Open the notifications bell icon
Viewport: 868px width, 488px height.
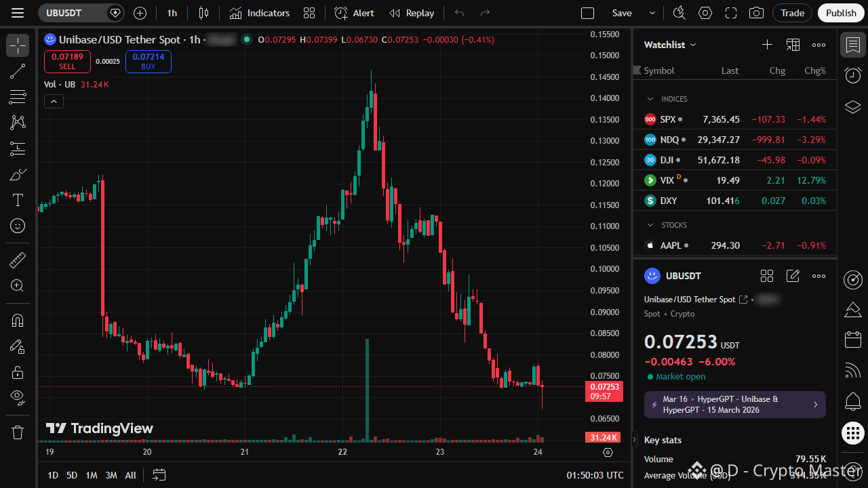(x=853, y=401)
